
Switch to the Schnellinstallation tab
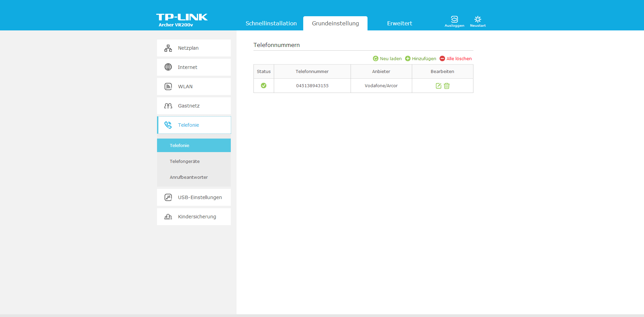271,23
